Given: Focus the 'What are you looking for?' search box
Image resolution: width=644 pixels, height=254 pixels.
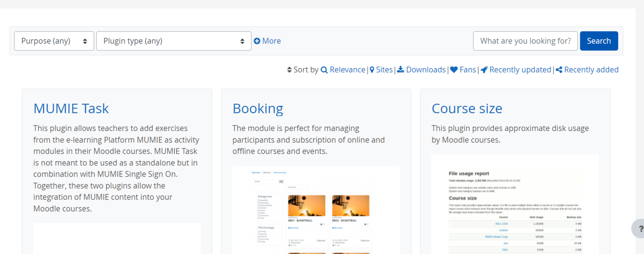Looking at the screenshot, I should click(x=525, y=41).
